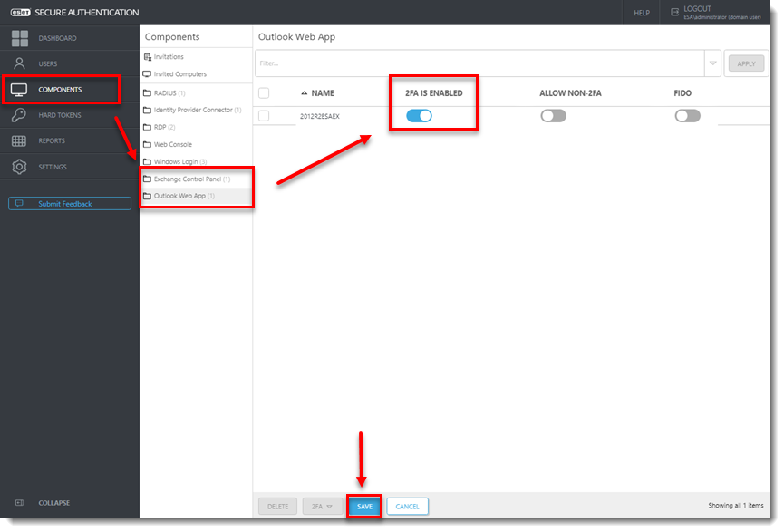Click ALLOW NON-2FA column header
Viewport: 784px width, 532px height.
(x=570, y=93)
